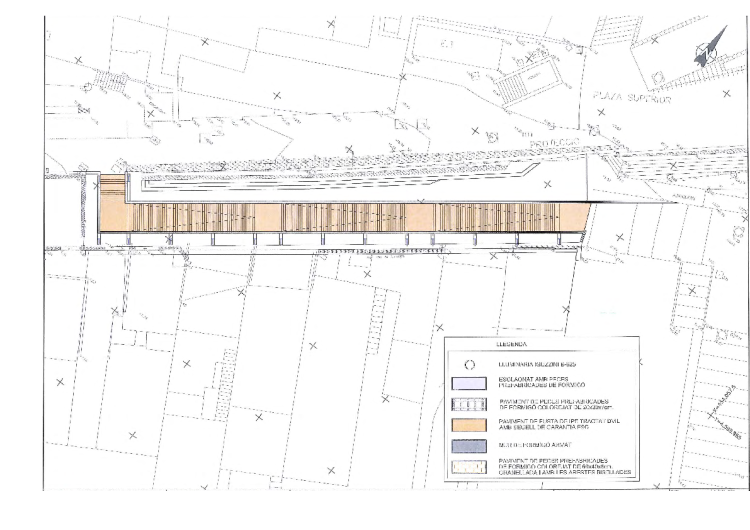The width and height of the screenshot is (750, 530).
Task: Click the "LLEGENDA" legend title
Action: [511, 344]
